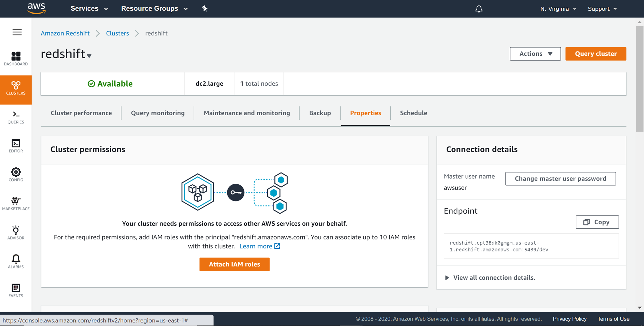Viewport: 644px width, 326px height.
Task: Open the Actions dropdown
Action: pyautogui.click(x=535, y=54)
